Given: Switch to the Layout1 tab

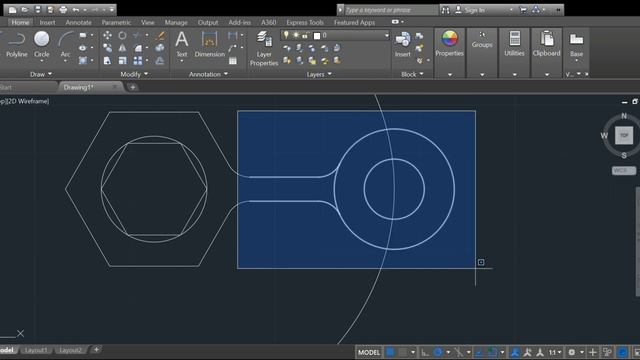Looking at the screenshot, I should [36, 350].
